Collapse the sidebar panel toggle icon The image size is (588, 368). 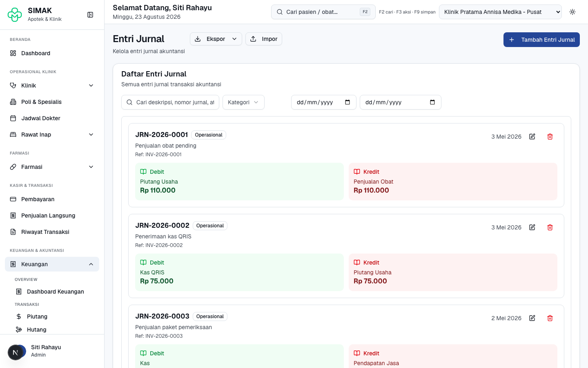(90, 15)
